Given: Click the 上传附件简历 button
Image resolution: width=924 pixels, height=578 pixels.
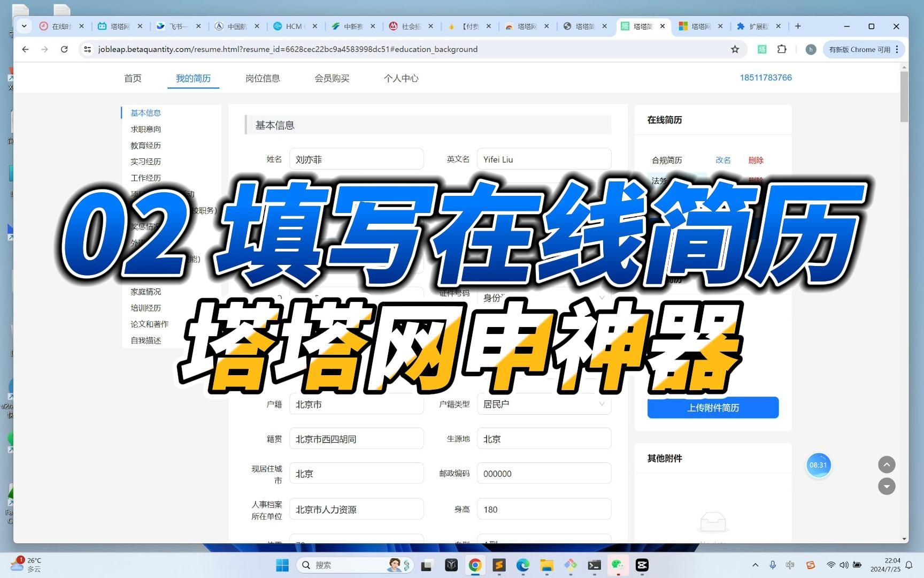Looking at the screenshot, I should pos(713,407).
